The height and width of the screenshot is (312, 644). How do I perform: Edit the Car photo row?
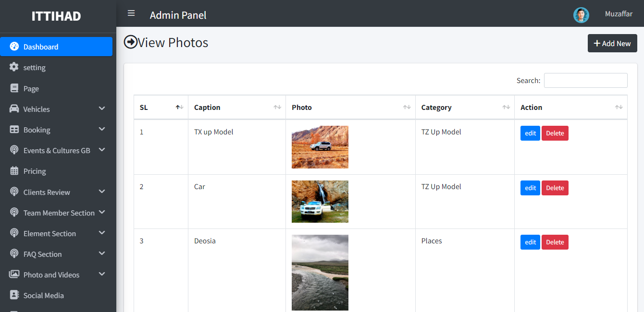[530, 188]
